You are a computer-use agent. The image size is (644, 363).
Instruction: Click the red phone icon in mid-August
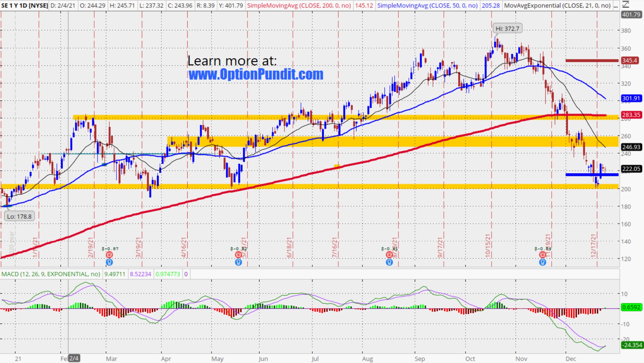pos(389,255)
